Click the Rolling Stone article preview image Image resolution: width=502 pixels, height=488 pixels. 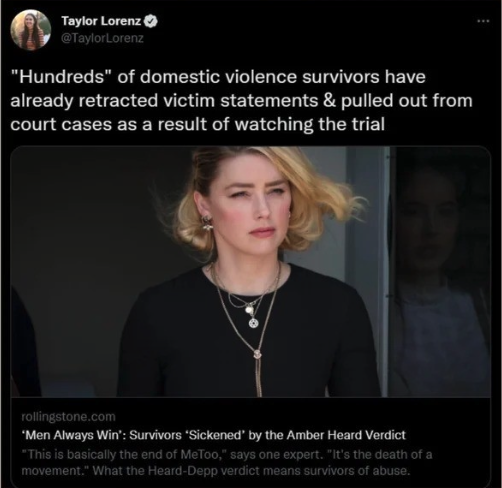tap(251, 272)
